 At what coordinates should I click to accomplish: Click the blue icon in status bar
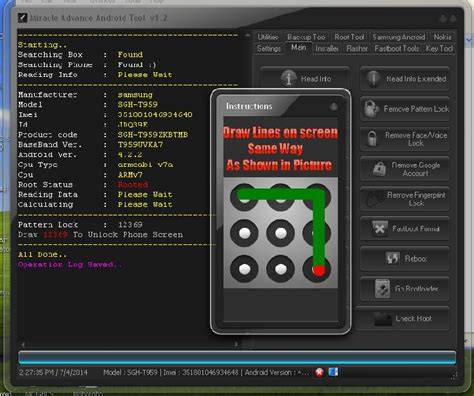coord(333,372)
